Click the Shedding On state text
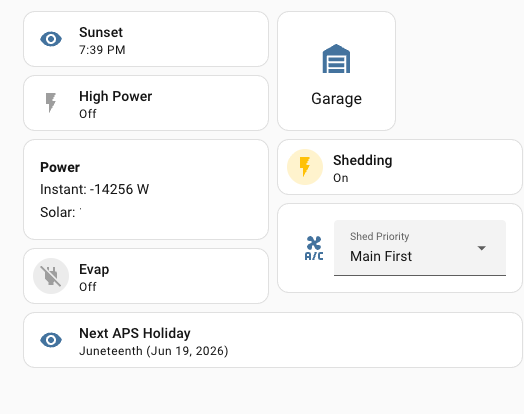524x414 pixels. pyautogui.click(x=341, y=178)
